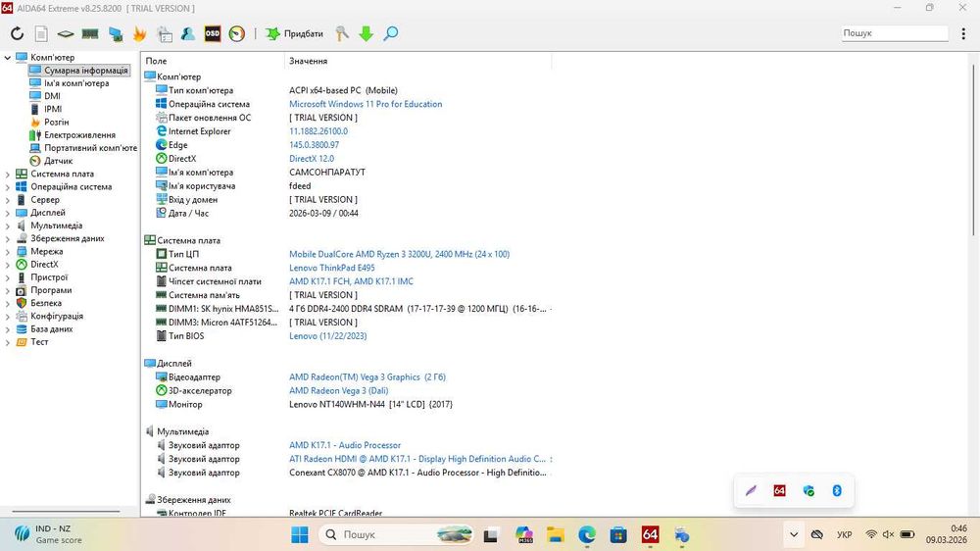Click the monitor diagnostics toolbar icon
980x551 pixels.
[116, 33]
